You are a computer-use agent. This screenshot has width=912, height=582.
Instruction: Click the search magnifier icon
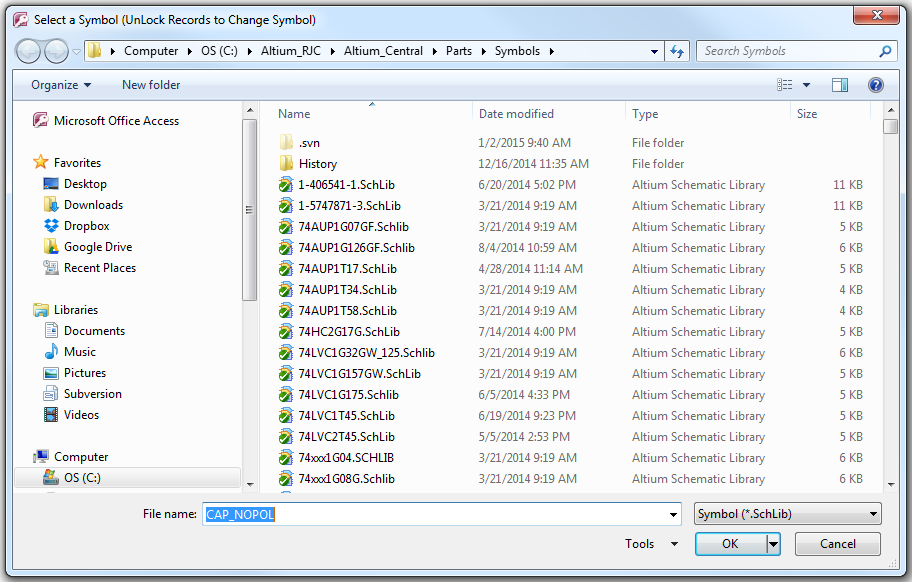click(x=885, y=51)
